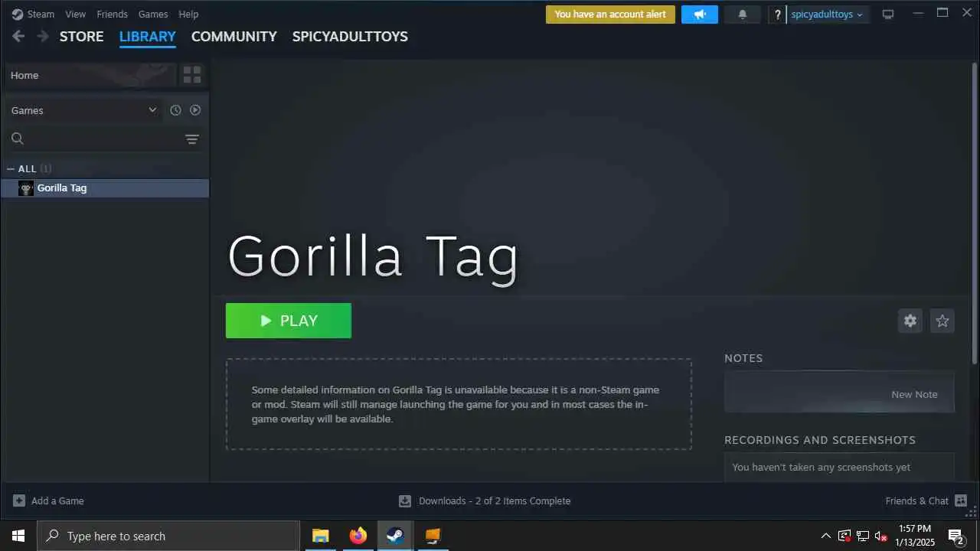Open network status tray icon
Screen dimensions: 980x551
coord(863,536)
